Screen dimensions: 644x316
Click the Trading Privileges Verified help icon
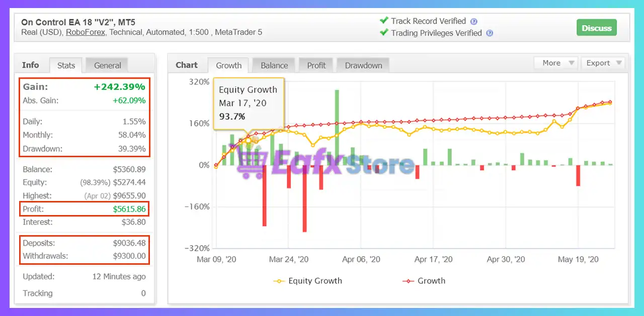pyautogui.click(x=490, y=34)
